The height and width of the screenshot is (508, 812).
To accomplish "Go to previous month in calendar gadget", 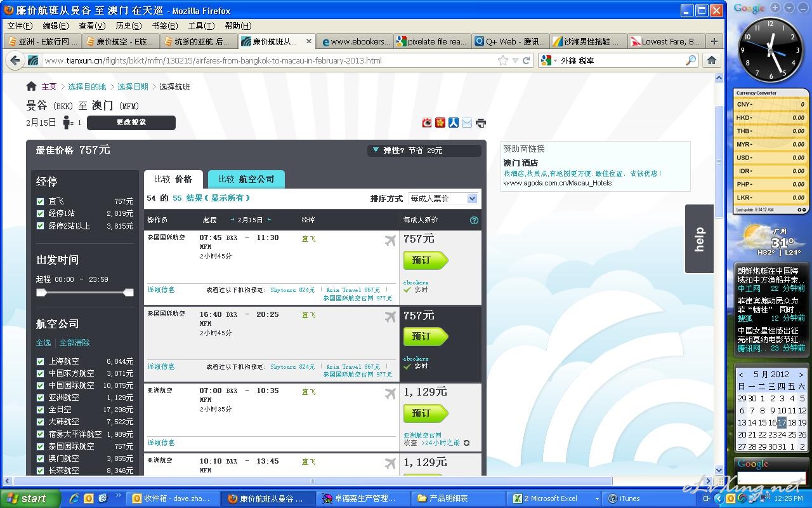I will 741,375.
